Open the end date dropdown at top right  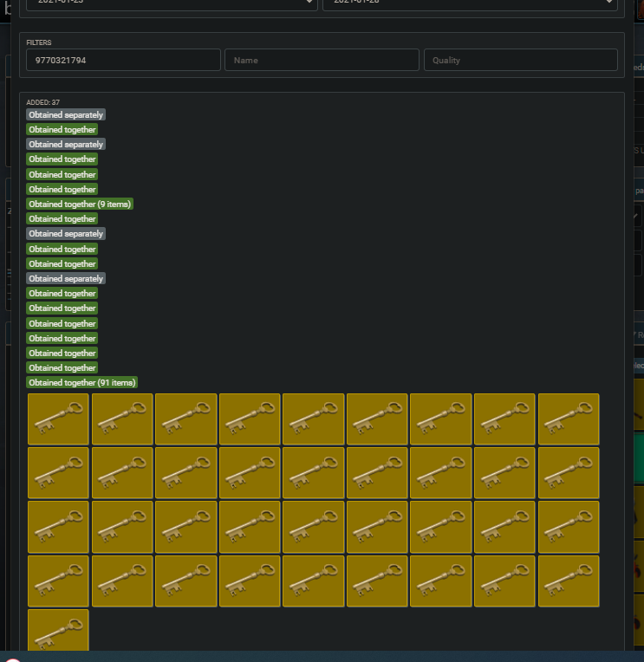click(470, 4)
